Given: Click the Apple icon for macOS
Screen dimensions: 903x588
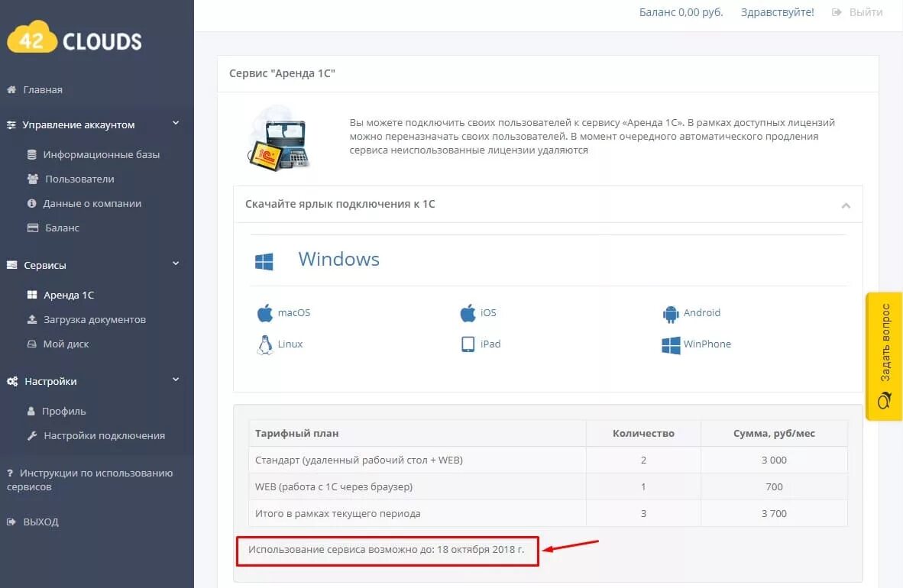Looking at the screenshot, I should click(265, 313).
